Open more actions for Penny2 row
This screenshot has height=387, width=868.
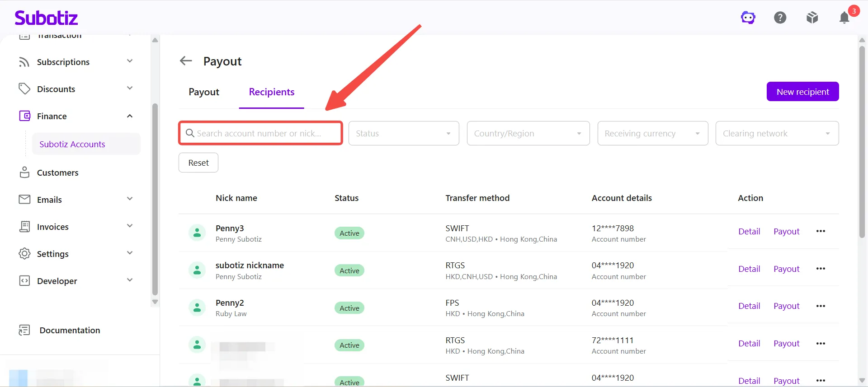(x=821, y=306)
